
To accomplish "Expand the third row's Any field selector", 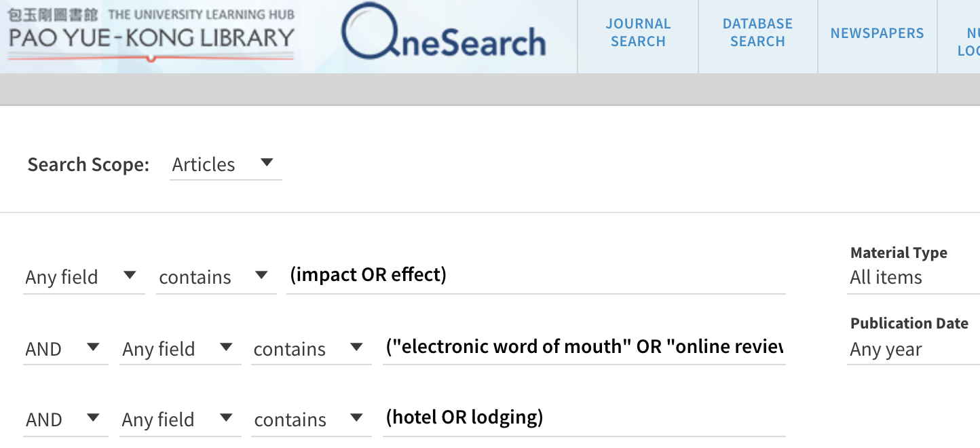I will pos(180,419).
